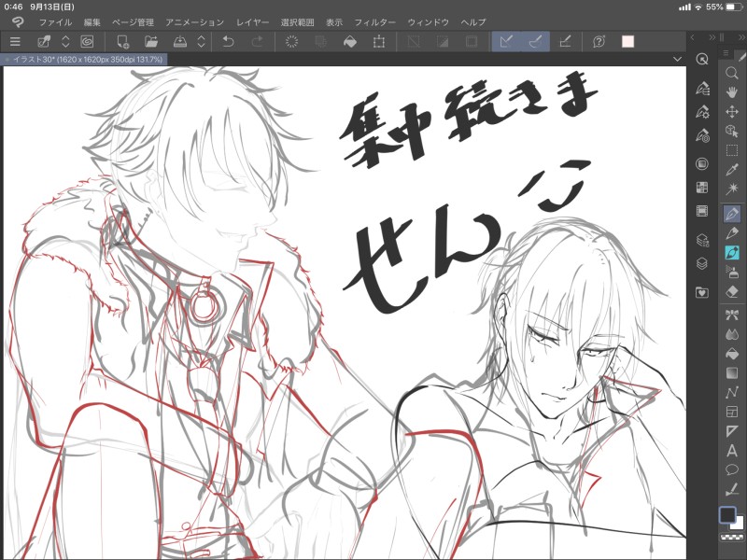Launch the Clip Studio spiral icon
The height and width of the screenshot is (560, 747).
click(x=87, y=41)
